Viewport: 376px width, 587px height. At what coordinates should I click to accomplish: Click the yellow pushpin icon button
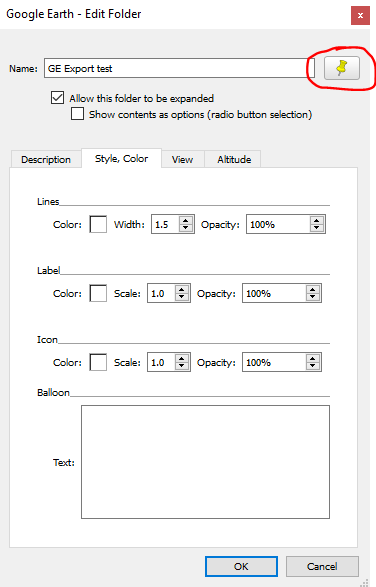pos(342,68)
